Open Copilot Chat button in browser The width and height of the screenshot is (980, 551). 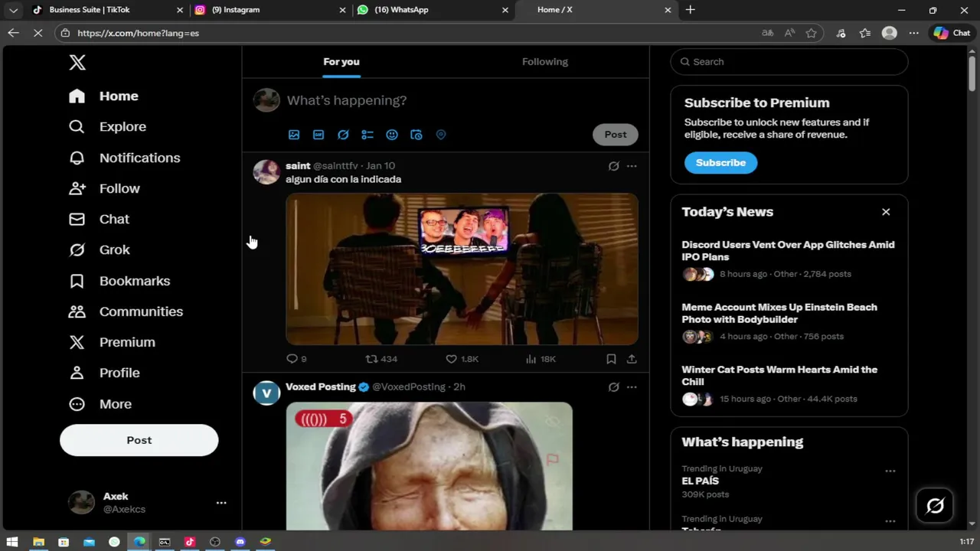point(952,33)
